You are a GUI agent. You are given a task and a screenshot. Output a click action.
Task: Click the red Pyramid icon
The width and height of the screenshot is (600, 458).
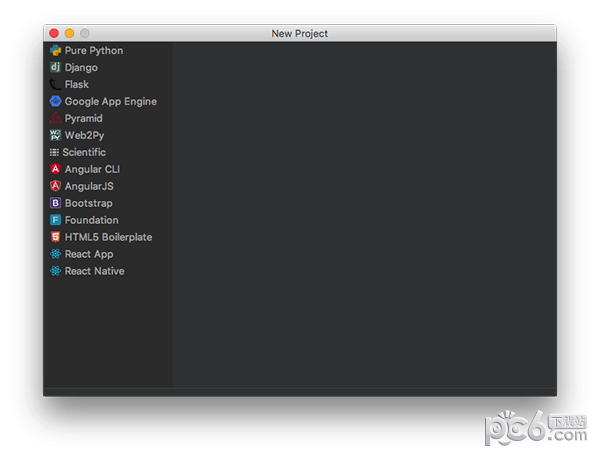(55, 118)
